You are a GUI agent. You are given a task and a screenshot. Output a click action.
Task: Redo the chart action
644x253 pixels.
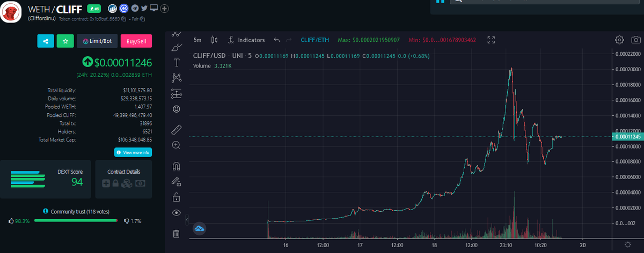click(x=289, y=40)
